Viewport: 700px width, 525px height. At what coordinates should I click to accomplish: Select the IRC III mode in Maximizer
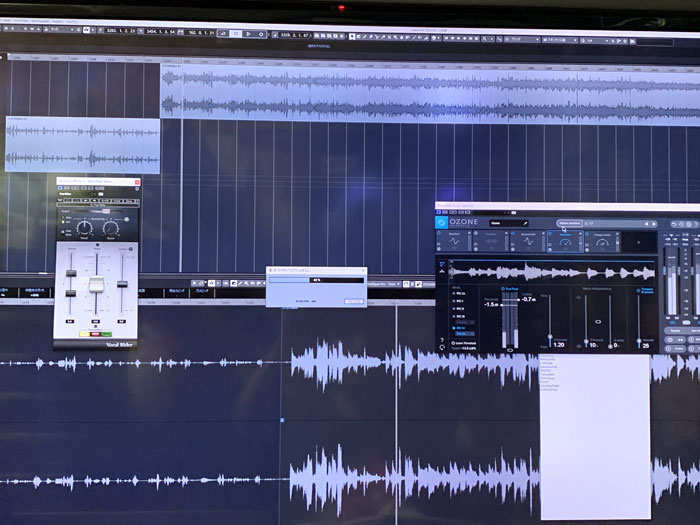(458, 316)
